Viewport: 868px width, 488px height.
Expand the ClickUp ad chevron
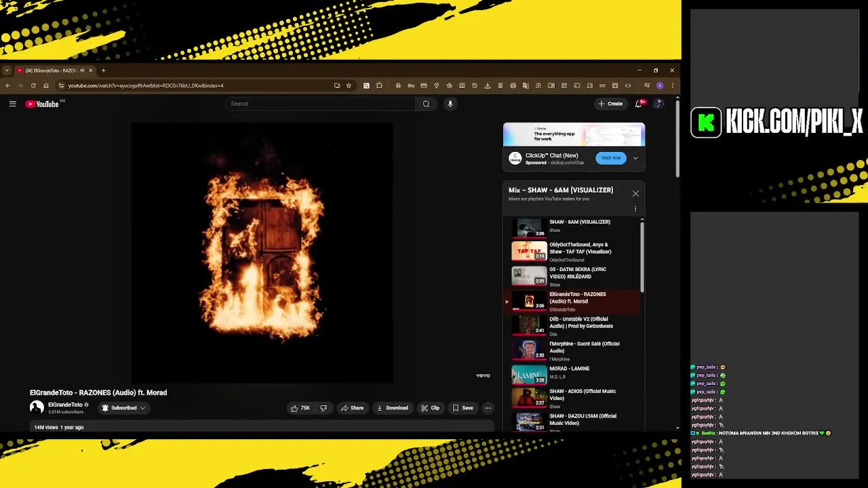pyautogui.click(x=635, y=158)
